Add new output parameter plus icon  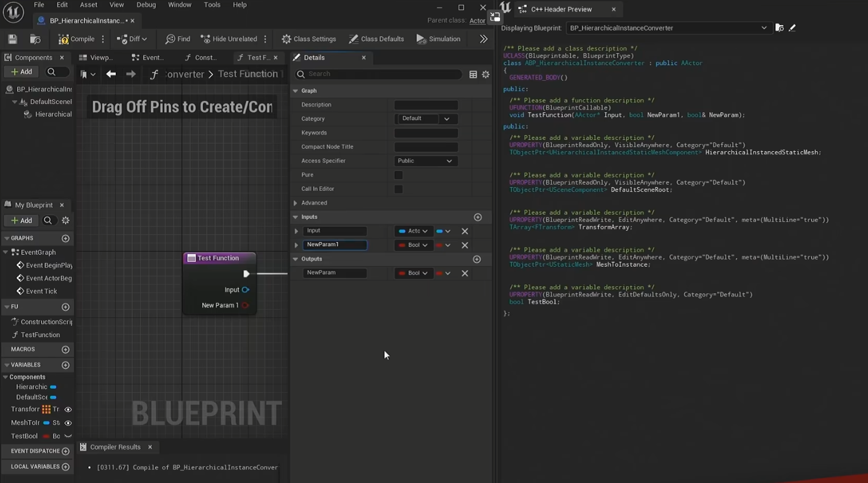[477, 259]
